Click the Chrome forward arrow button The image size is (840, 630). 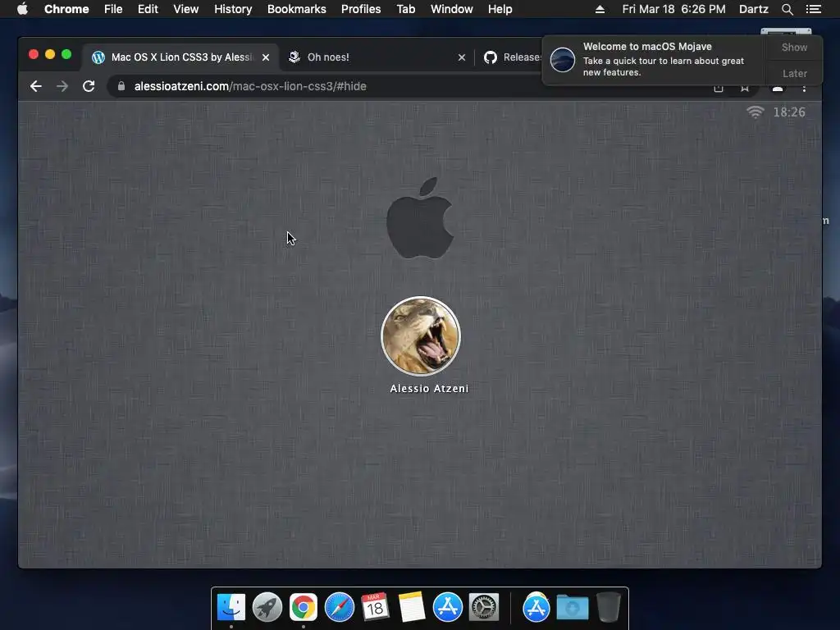coord(62,86)
